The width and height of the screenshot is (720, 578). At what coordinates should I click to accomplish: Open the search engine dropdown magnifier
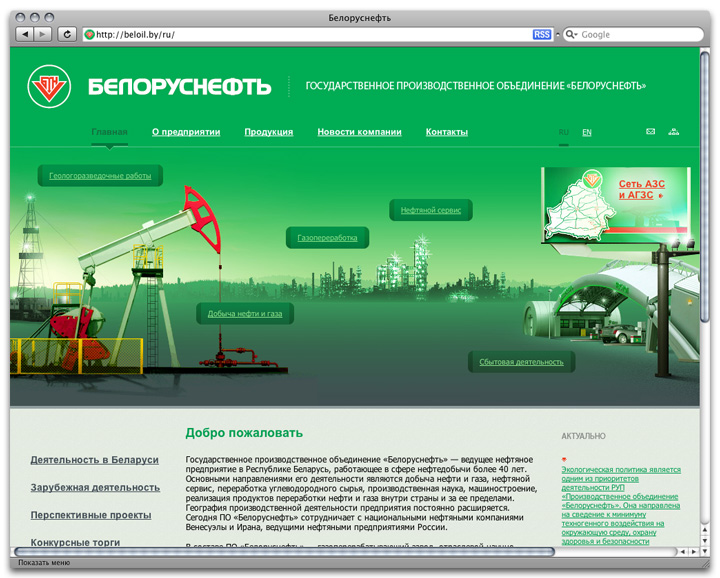(571, 34)
